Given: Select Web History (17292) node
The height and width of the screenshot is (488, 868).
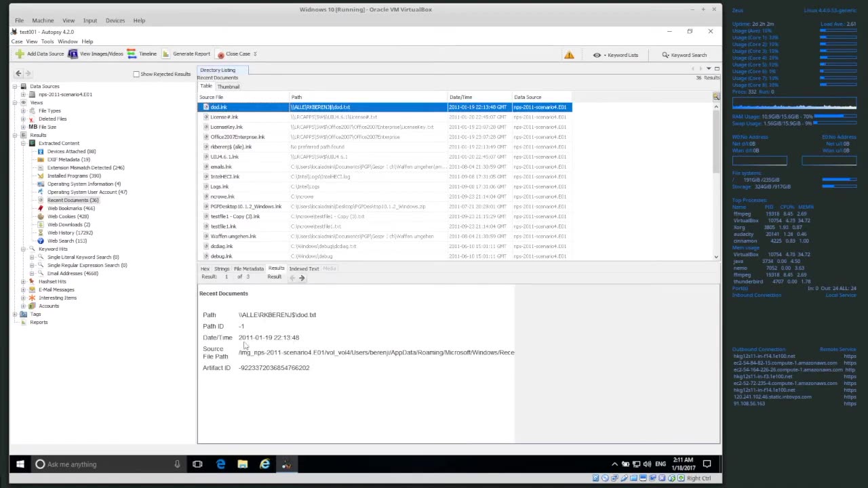Looking at the screenshot, I should (x=70, y=232).
